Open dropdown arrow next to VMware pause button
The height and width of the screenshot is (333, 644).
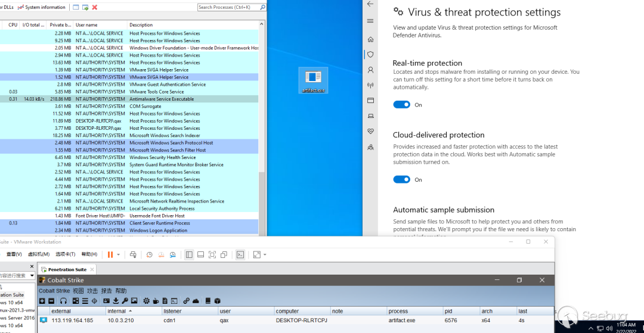[x=118, y=255]
